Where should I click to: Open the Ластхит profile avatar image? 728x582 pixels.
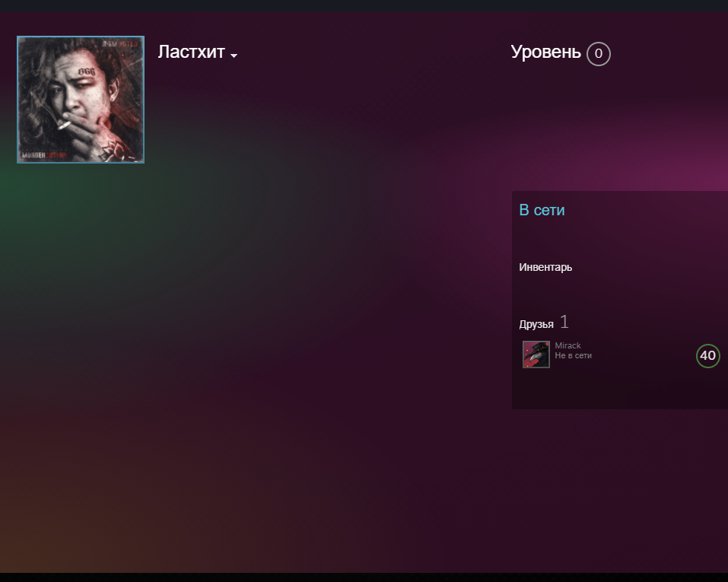(81, 100)
